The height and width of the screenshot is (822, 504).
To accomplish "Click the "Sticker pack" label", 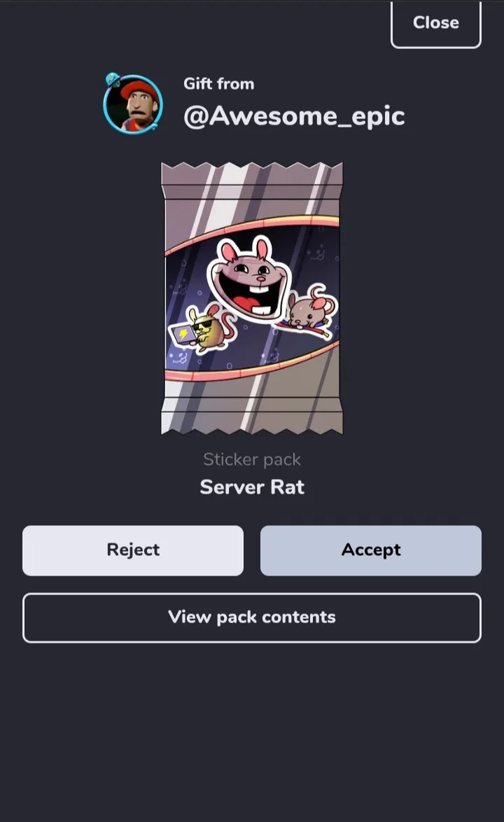I will (x=252, y=459).
